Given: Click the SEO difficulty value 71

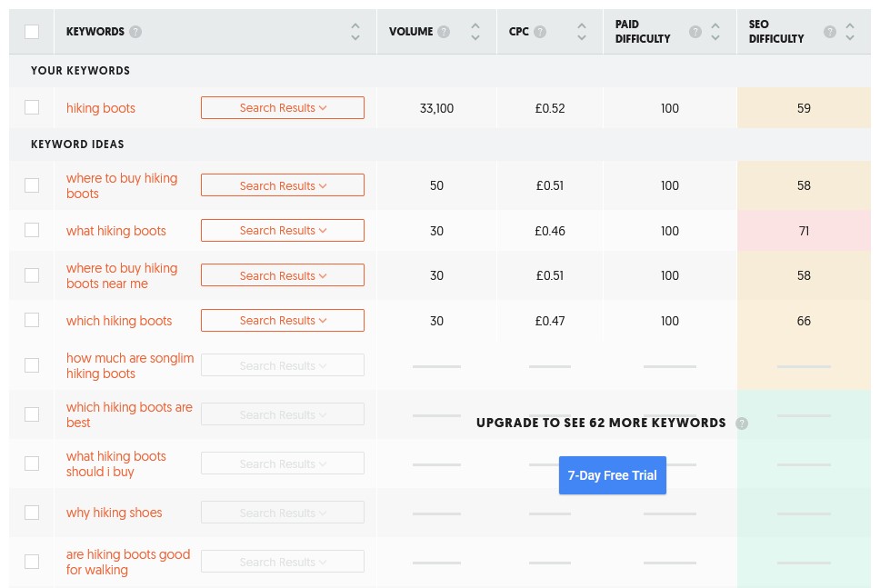Looking at the screenshot, I should pos(804,231).
